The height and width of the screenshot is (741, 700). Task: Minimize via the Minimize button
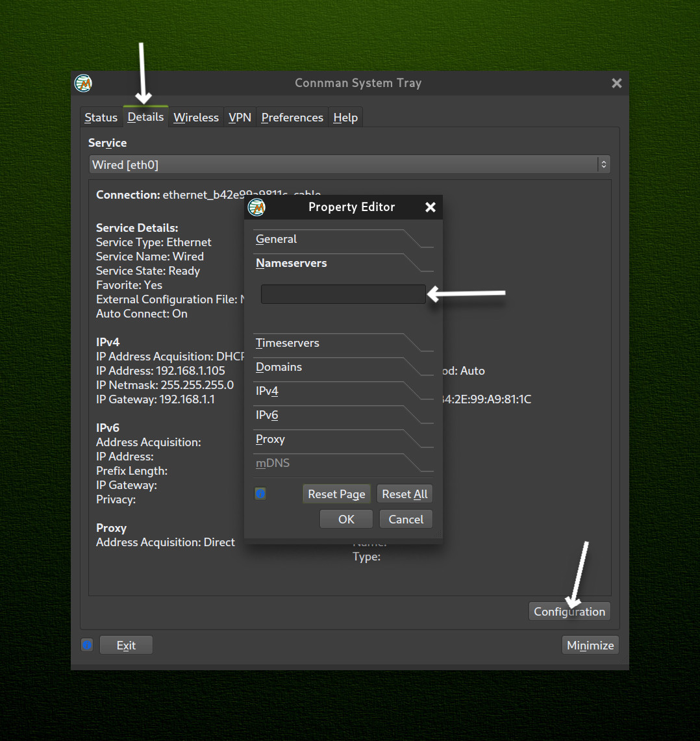click(590, 645)
